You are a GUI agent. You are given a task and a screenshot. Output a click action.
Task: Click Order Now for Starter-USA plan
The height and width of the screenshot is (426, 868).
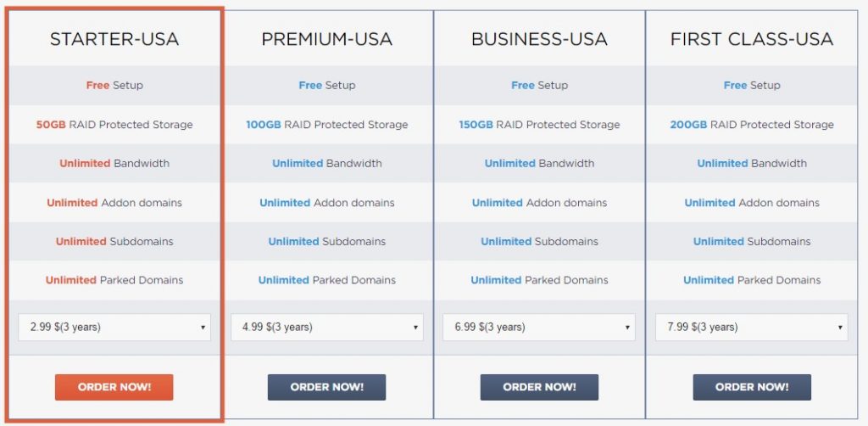(114, 387)
